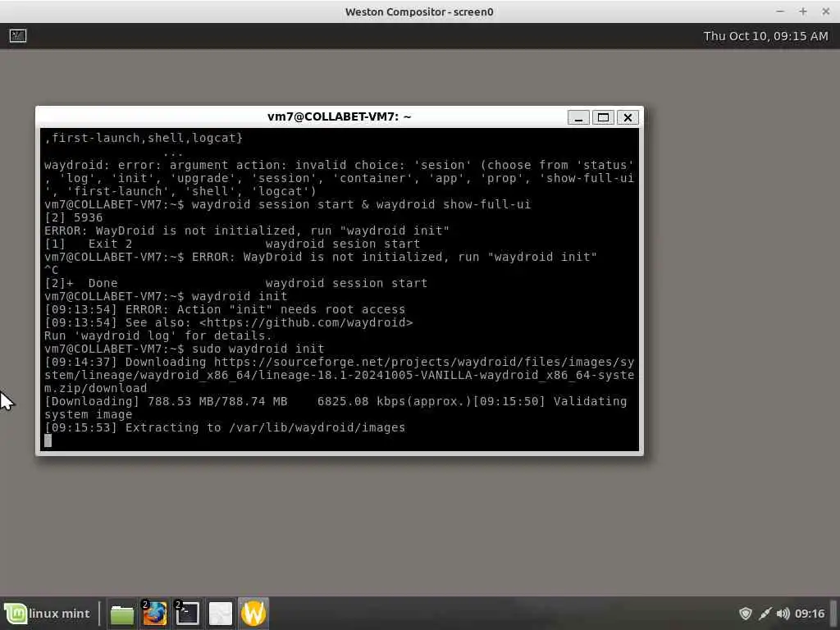Click the 'waydroid session start & waydroid show-full-ui' command
840x630 pixels.
361,204
